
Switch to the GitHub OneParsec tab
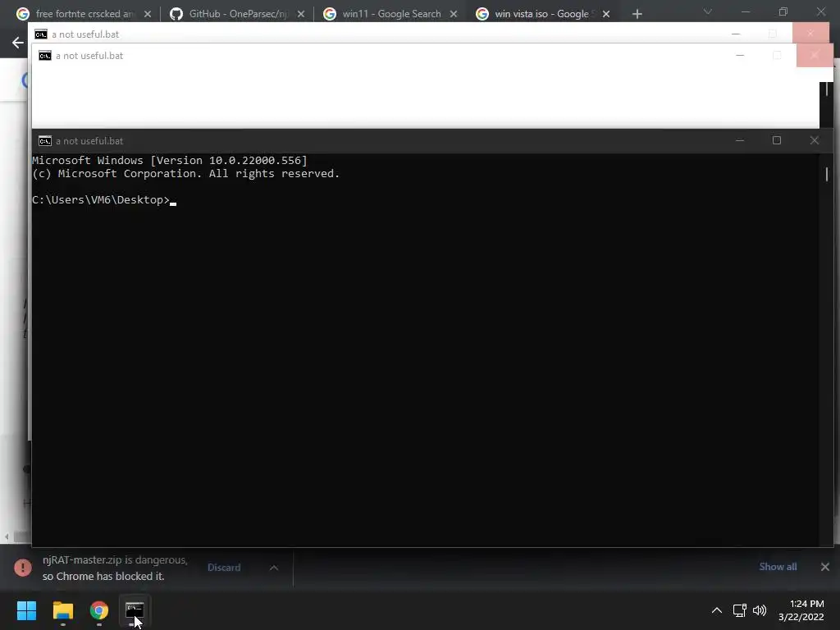237,14
